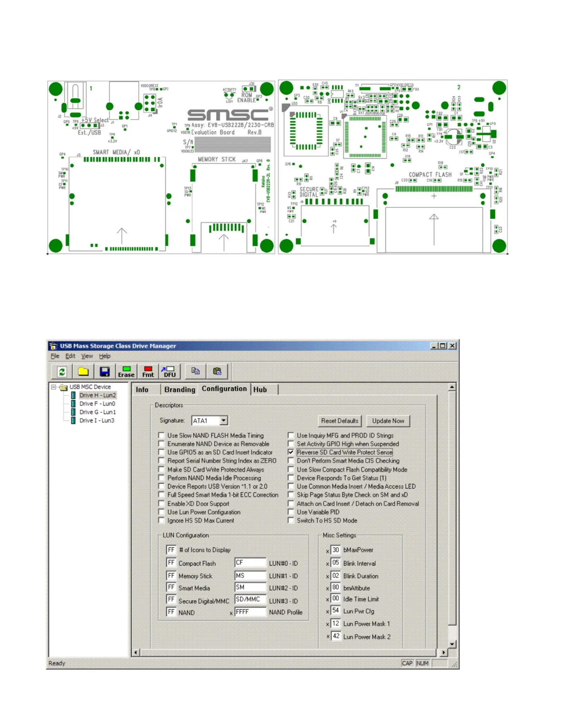Image resolution: width=563 pixels, height=728 pixels.
Task: Click the Blink Interval value field
Action: [336, 563]
